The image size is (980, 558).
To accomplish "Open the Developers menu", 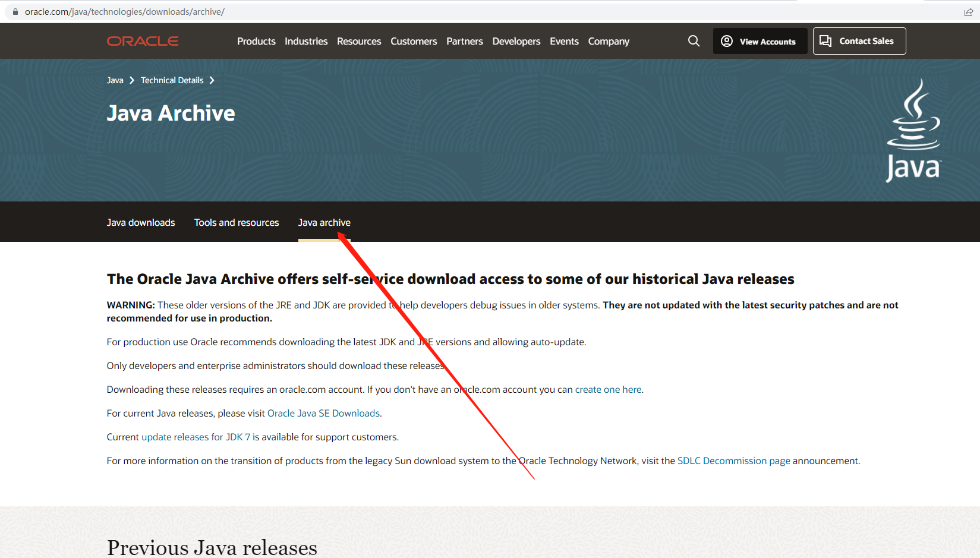I will pyautogui.click(x=516, y=41).
